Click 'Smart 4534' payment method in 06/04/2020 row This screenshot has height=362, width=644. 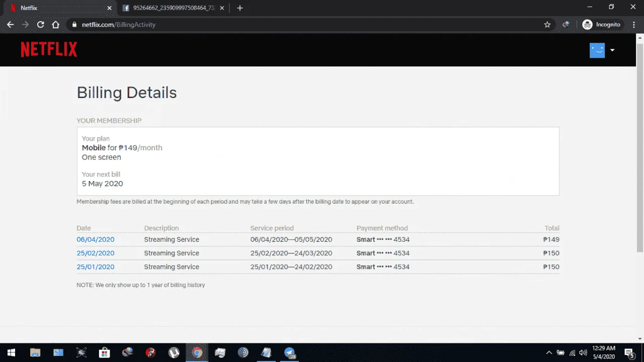tap(383, 240)
